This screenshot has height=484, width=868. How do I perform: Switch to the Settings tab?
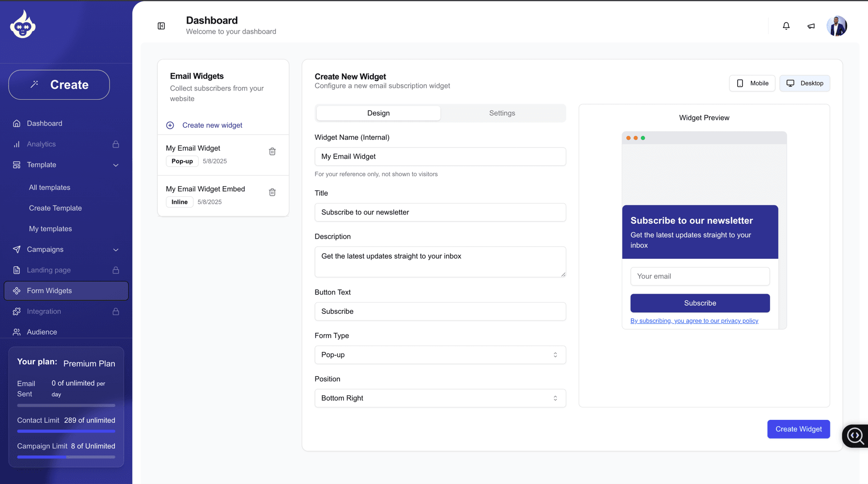pyautogui.click(x=502, y=113)
